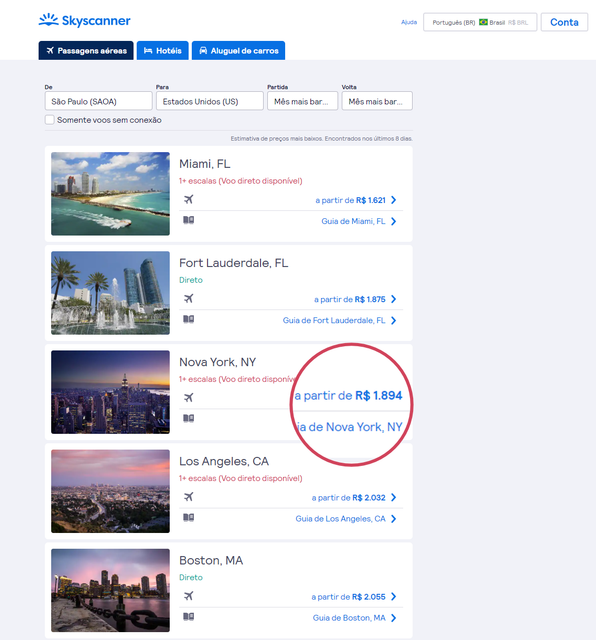Open language and currency selector Português (BR)
The image size is (596, 640).
pos(480,22)
